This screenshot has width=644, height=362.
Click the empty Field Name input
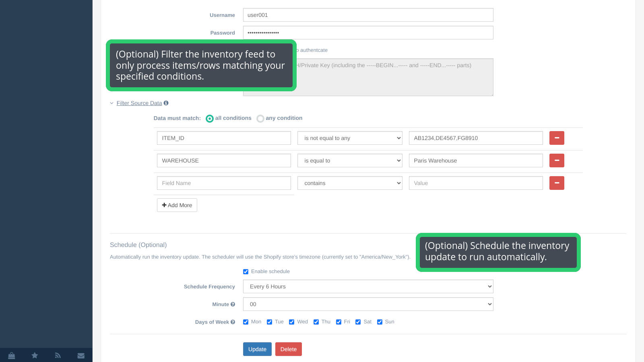click(x=223, y=183)
